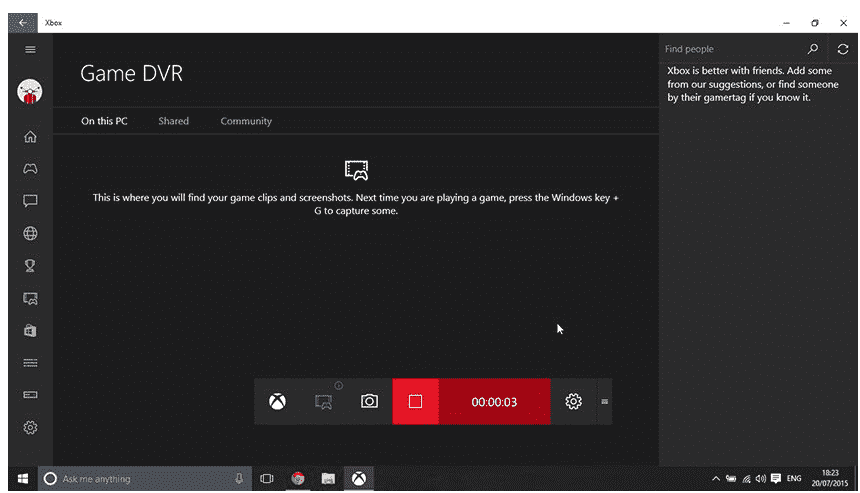
Task: Click the Xbox app icon on taskbar
Action: (x=359, y=479)
